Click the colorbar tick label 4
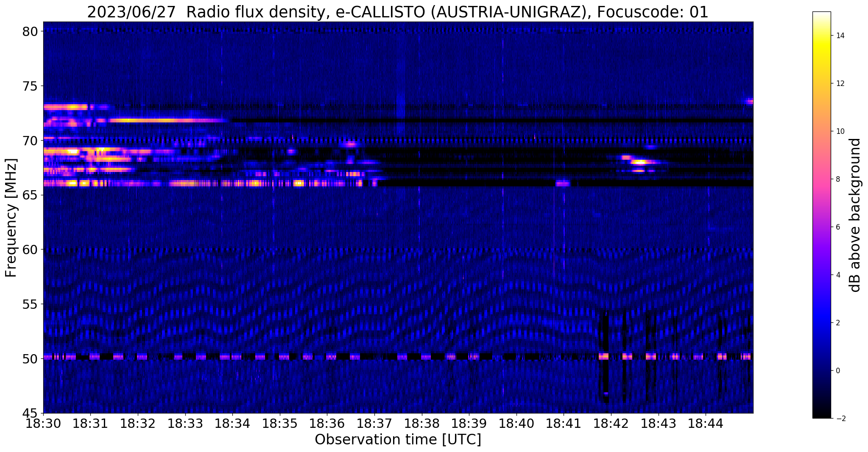The height and width of the screenshot is (452, 868). [837, 275]
